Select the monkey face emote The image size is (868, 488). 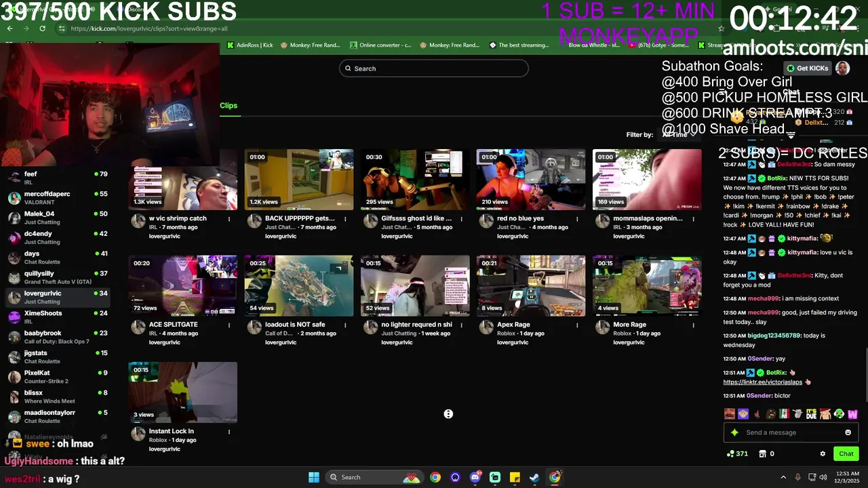[743, 413]
